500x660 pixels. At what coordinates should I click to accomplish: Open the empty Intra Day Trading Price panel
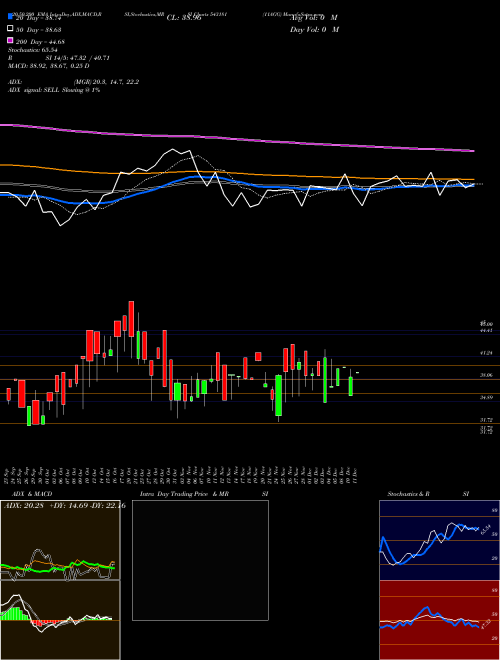200,560
